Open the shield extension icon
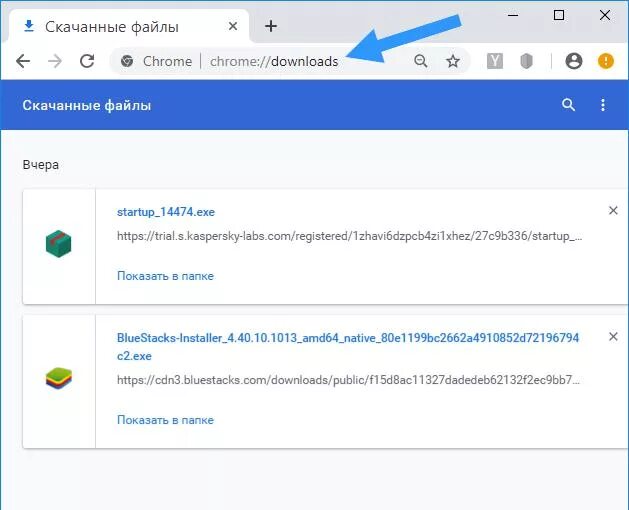 click(526, 61)
